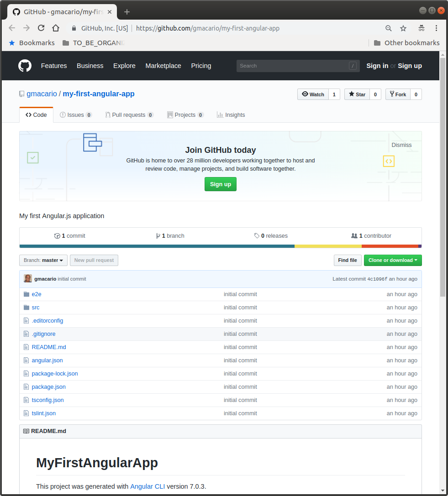
Task: Open the Business menu item
Action: [90, 66]
